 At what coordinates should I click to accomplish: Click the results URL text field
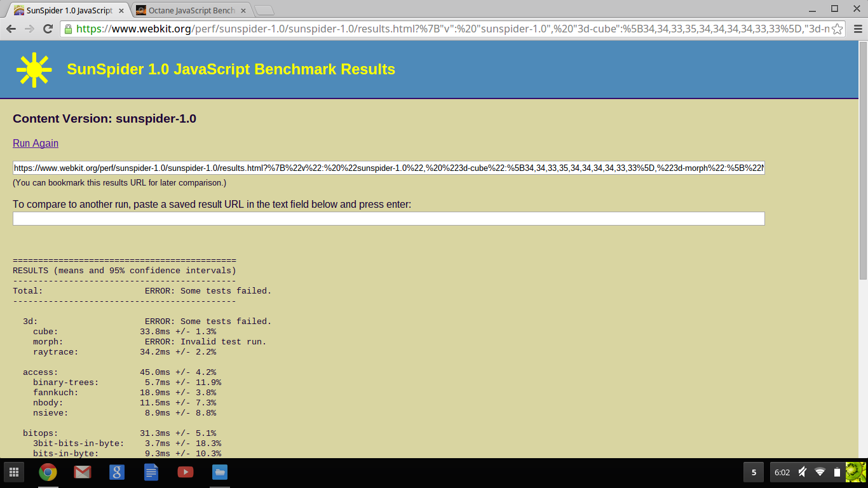click(389, 168)
